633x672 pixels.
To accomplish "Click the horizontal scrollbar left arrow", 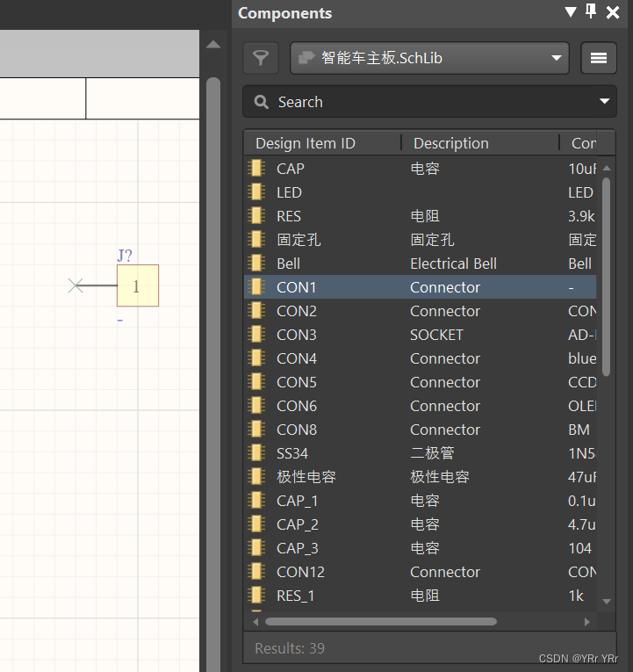I will [x=255, y=621].
